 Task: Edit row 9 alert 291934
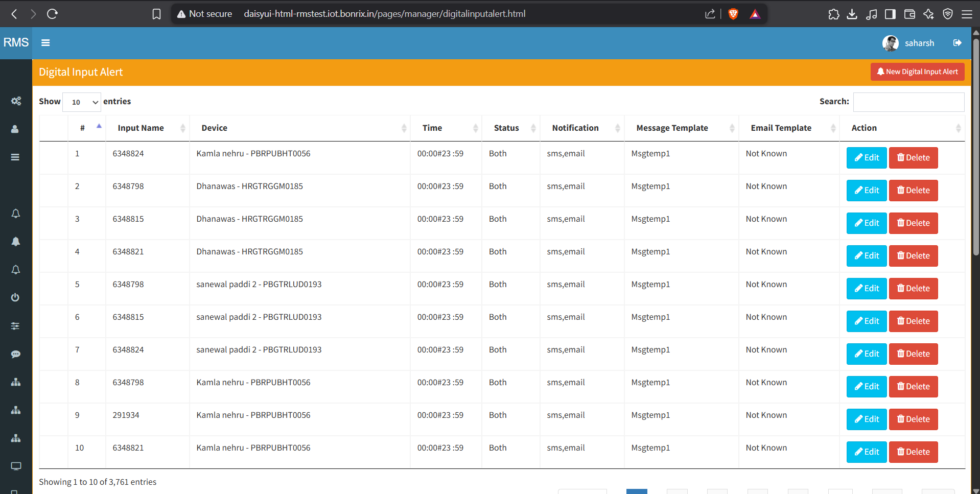867,419
